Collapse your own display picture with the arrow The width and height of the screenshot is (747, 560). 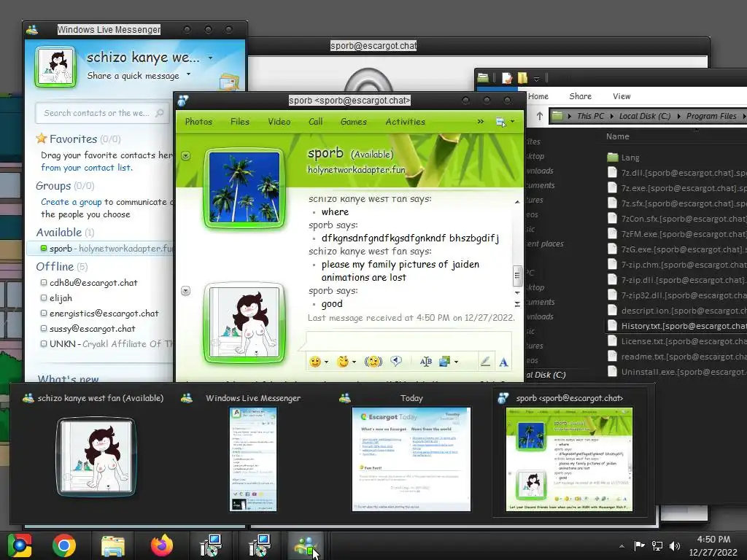coord(186,290)
